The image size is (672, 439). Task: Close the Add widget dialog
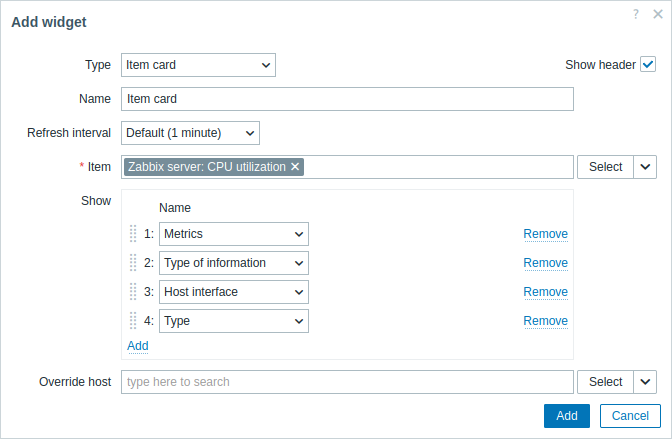coord(657,14)
